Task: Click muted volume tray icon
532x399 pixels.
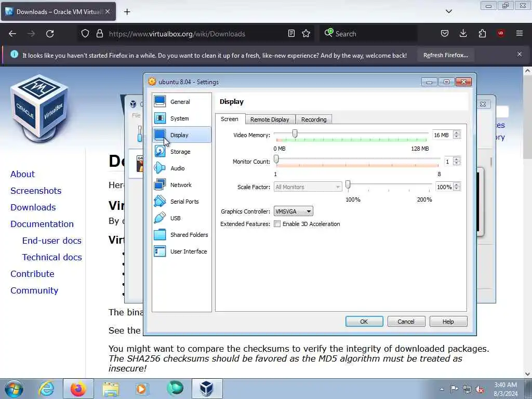Action: (480, 390)
